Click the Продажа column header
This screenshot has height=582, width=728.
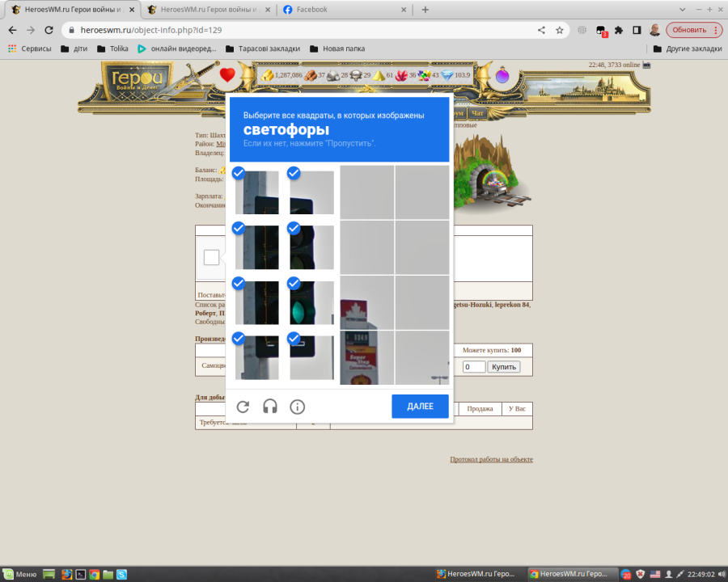click(x=480, y=409)
